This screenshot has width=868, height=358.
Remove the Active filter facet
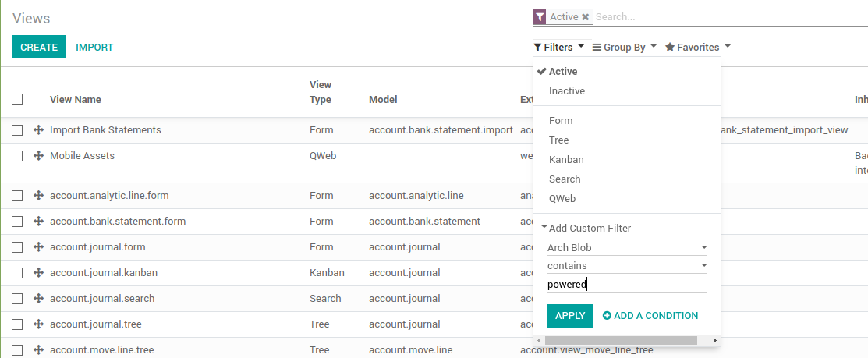(586, 16)
